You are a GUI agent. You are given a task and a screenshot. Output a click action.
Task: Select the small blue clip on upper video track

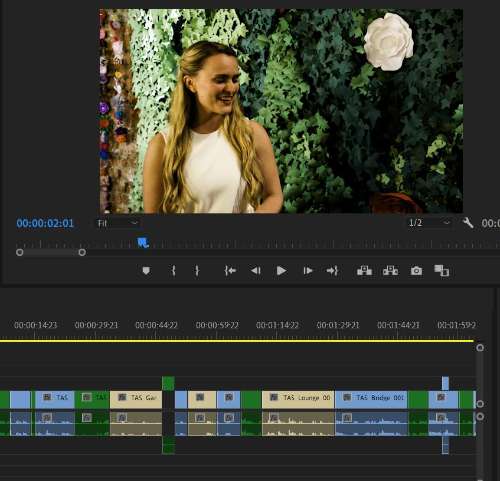click(x=445, y=383)
